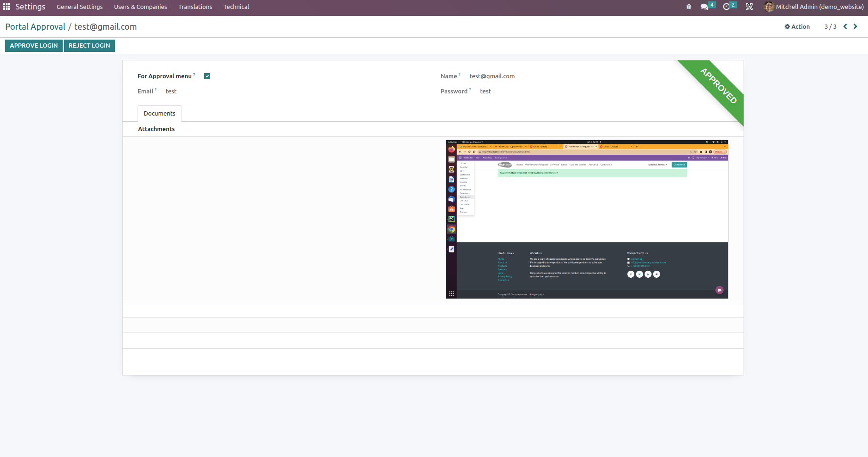Image resolution: width=868 pixels, height=457 pixels.
Task: Open Technical menu
Action: [x=236, y=7]
